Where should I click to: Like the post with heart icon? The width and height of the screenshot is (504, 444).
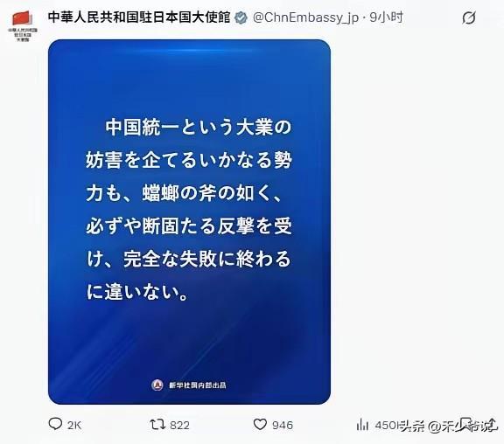pos(260,425)
